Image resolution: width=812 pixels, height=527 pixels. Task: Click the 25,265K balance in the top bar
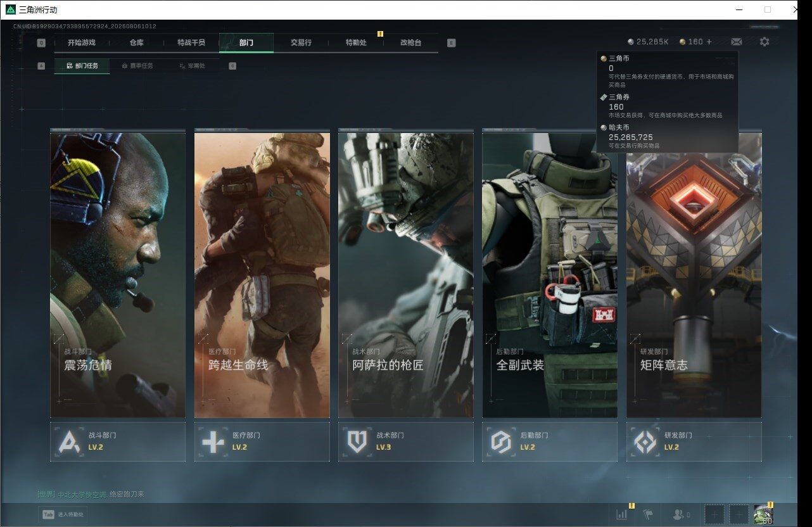[x=652, y=42]
